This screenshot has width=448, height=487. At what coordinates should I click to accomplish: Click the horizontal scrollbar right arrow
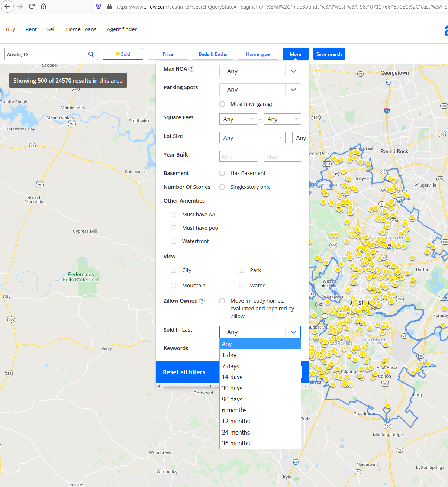click(x=306, y=386)
